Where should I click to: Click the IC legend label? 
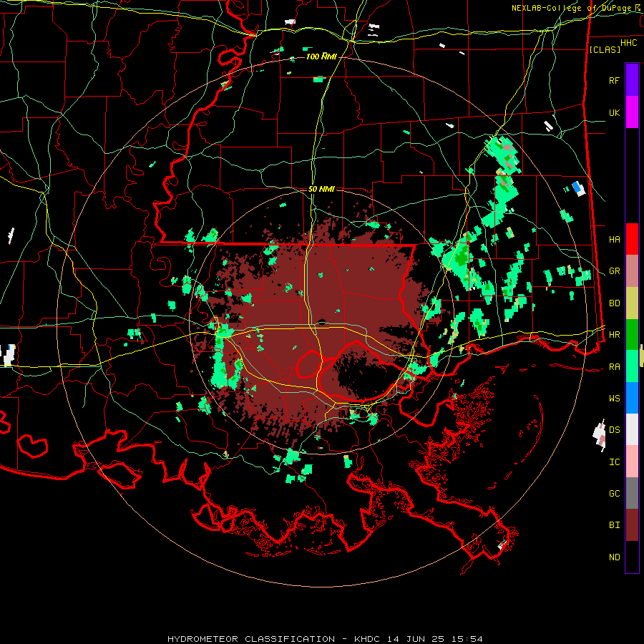[615, 462]
